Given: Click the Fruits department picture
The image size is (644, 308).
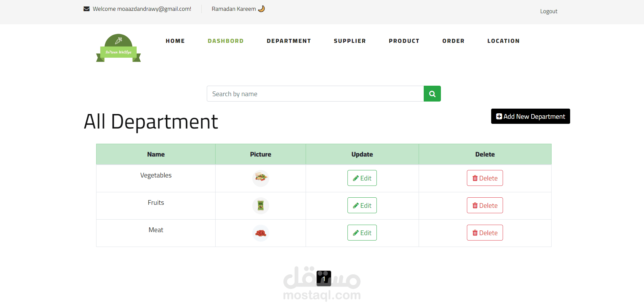Looking at the screenshot, I should pos(261,206).
